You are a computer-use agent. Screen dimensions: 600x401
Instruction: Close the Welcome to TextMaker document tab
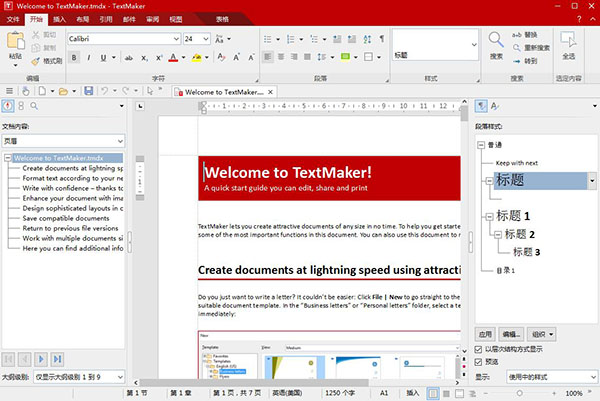[270, 92]
